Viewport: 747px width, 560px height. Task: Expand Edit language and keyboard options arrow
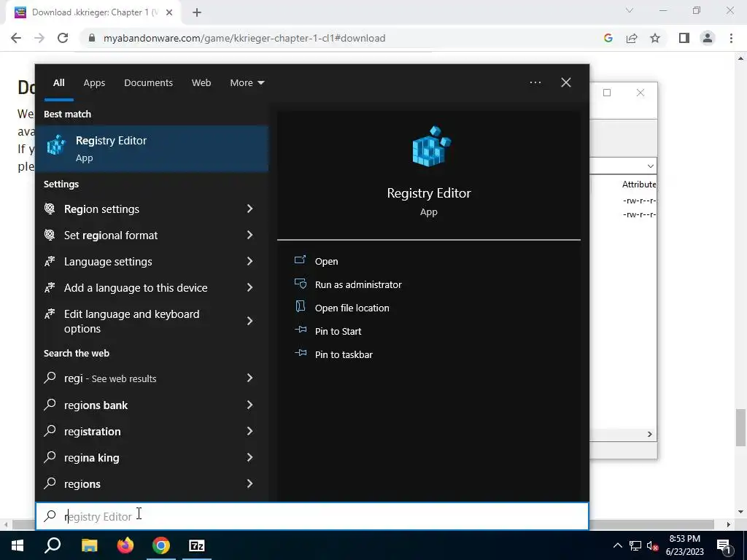click(249, 321)
